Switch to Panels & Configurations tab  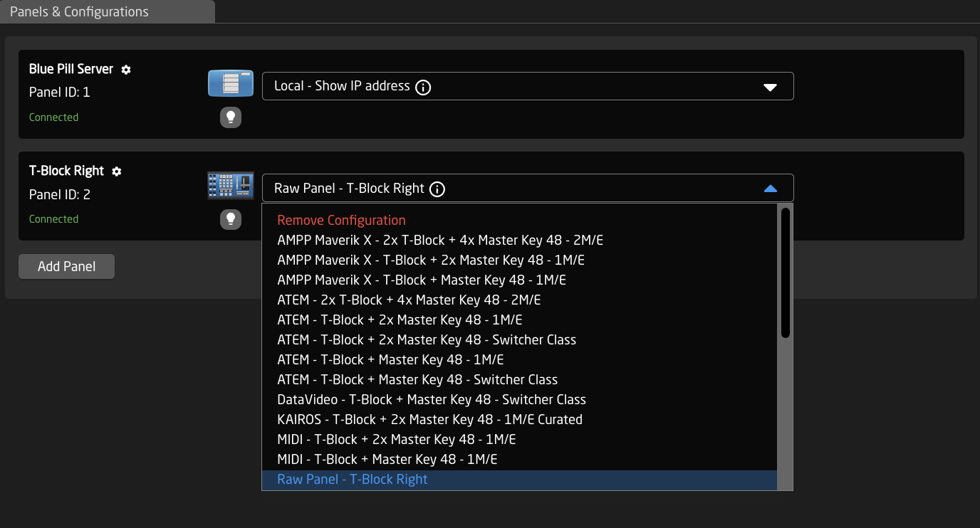coord(79,12)
